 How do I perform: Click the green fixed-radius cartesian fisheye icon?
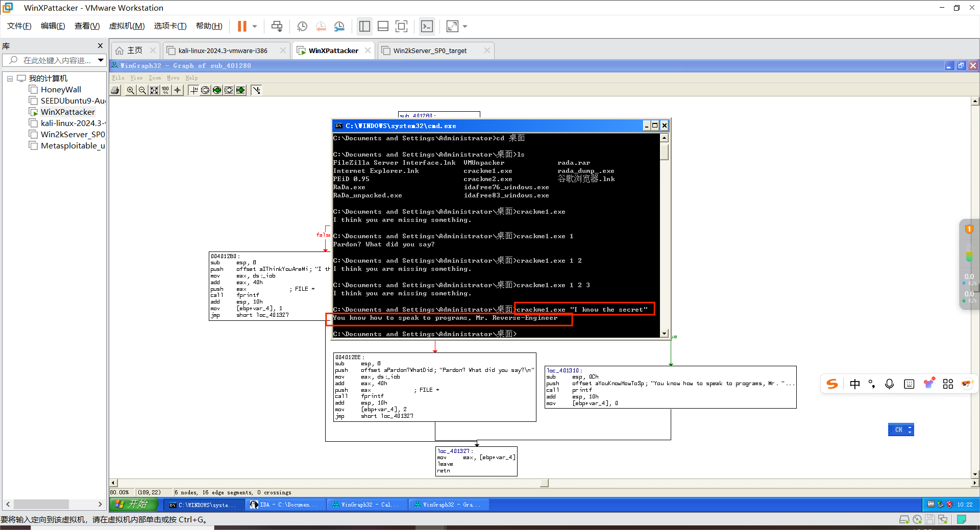(240, 90)
